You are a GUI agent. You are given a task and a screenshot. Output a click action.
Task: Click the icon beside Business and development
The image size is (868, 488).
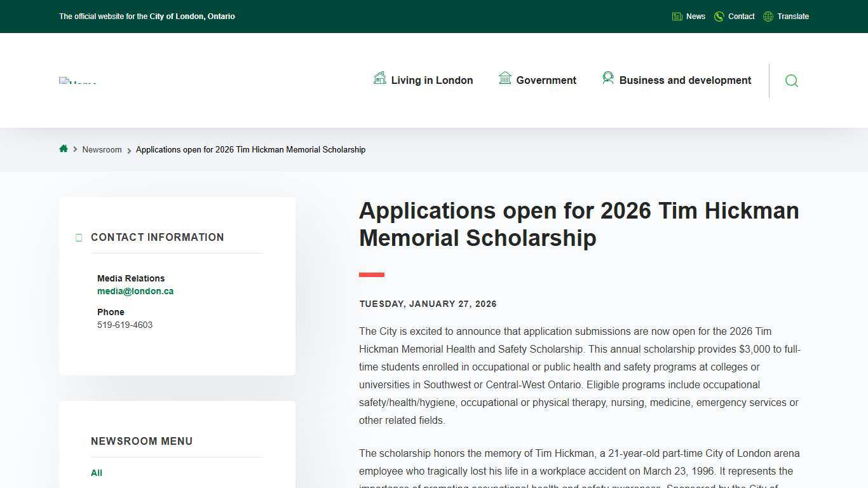pos(608,78)
